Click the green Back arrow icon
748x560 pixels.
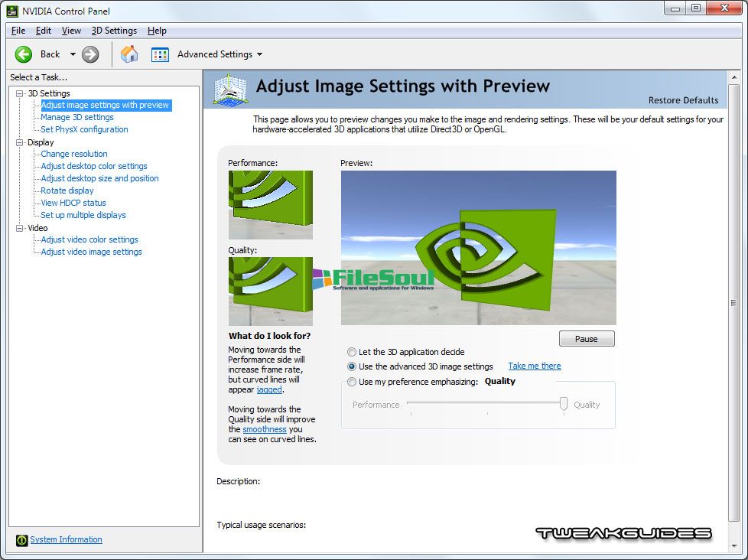pos(24,54)
